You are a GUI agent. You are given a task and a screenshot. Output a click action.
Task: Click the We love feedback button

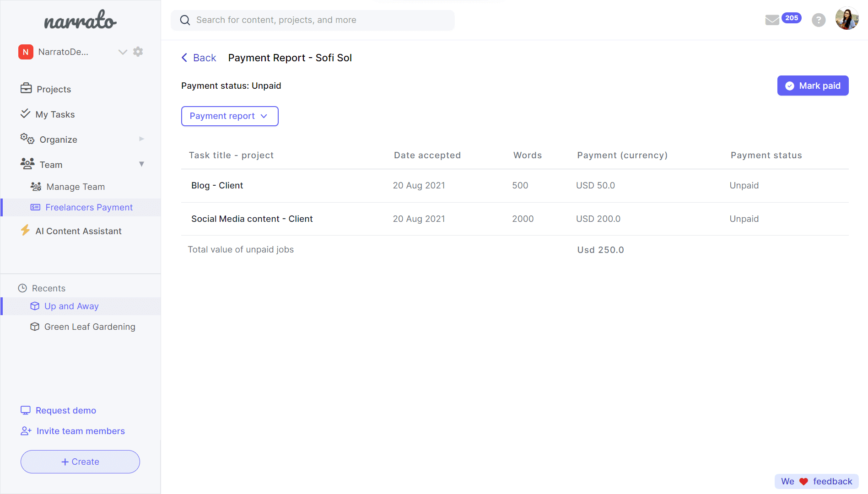[x=816, y=481]
